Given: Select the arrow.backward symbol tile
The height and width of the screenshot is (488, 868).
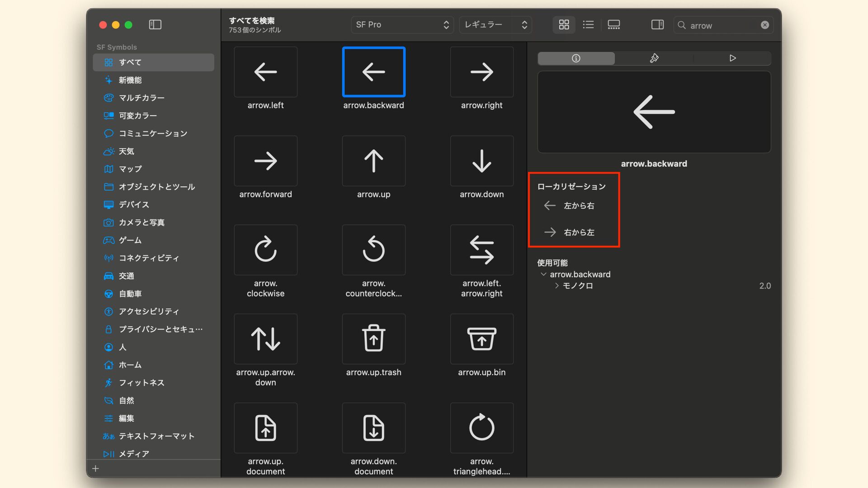Looking at the screenshot, I should (x=373, y=72).
